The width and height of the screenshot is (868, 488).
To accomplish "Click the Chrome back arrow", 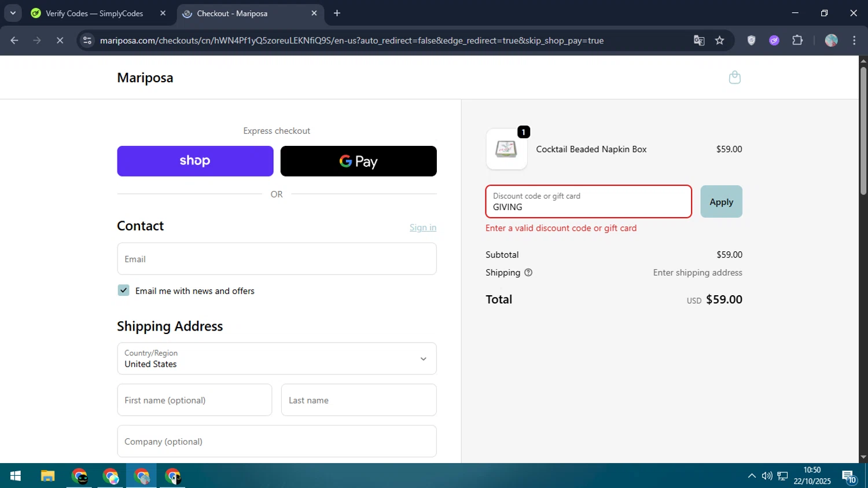I will point(14,41).
